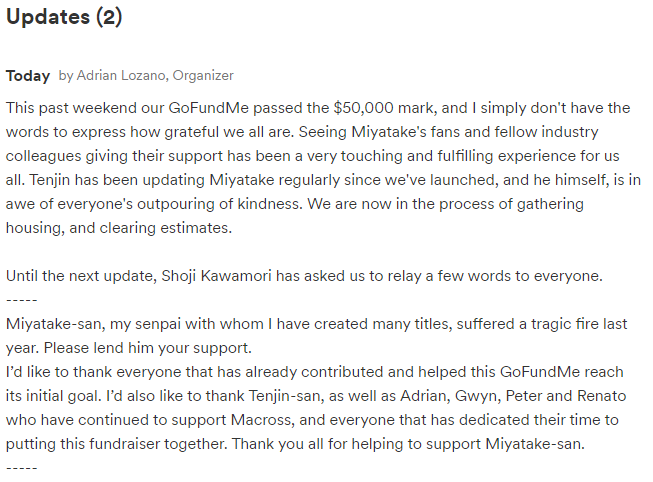Viewport: 653px width, 482px height.
Task: Click the first dashed separator line
Action: [22, 300]
